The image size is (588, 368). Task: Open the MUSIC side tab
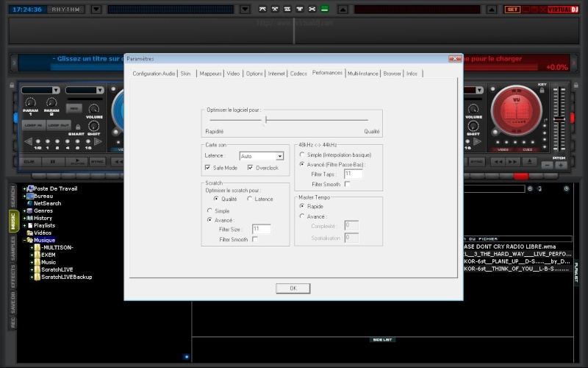(13, 221)
